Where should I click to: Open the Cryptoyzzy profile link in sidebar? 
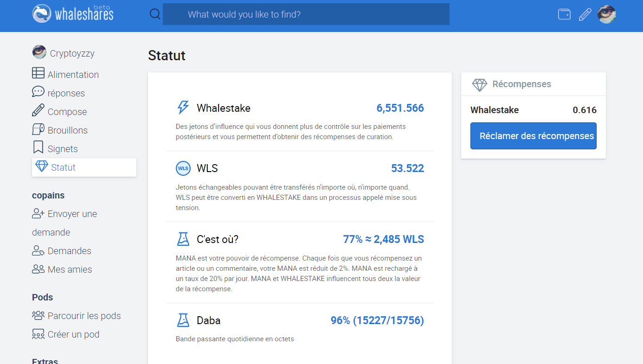pos(72,53)
